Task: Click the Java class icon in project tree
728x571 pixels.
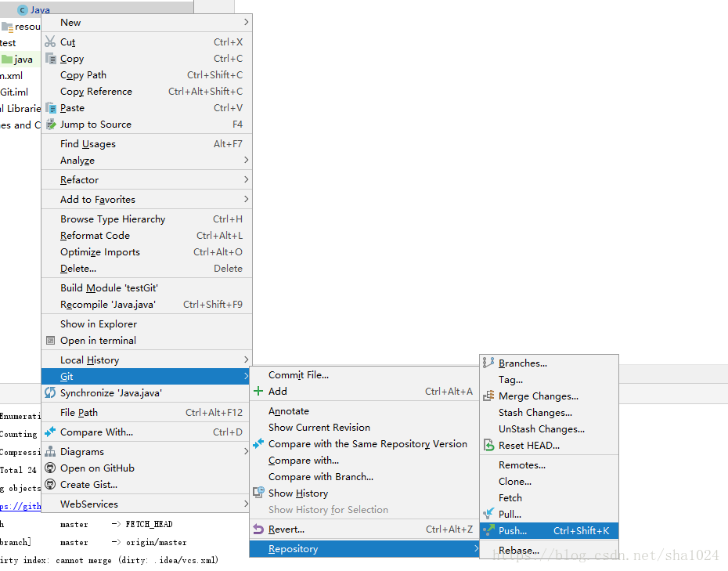Action: tap(22, 9)
